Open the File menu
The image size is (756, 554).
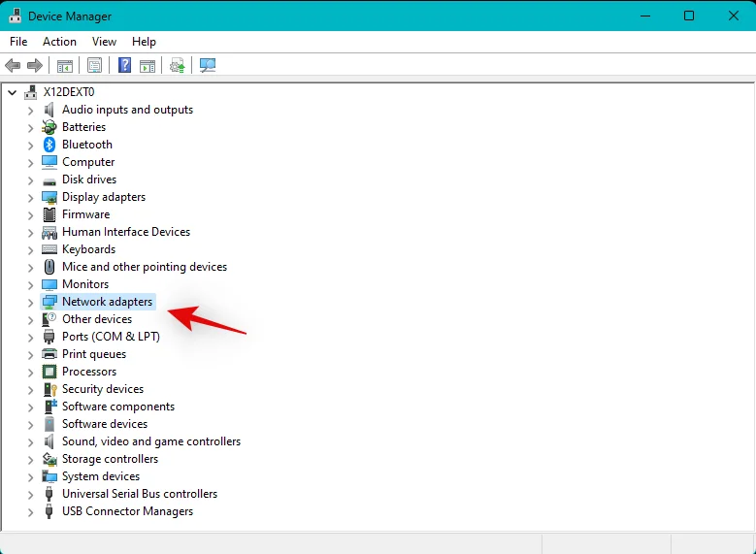pos(18,42)
